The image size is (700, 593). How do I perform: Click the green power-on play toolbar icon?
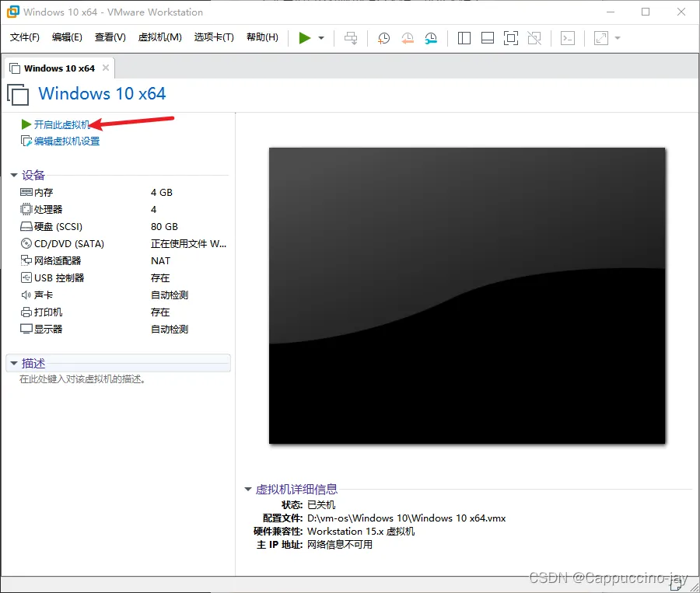pyautogui.click(x=304, y=38)
